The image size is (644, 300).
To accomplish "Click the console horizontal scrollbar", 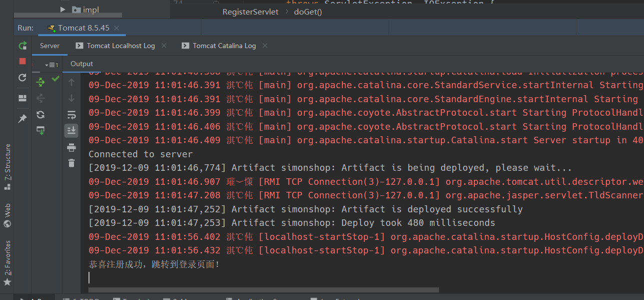I will (x=263, y=290).
